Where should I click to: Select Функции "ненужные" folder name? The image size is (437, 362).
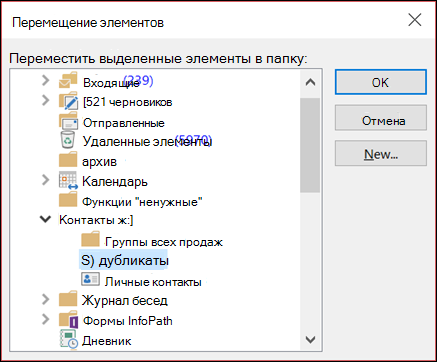pyautogui.click(x=142, y=202)
